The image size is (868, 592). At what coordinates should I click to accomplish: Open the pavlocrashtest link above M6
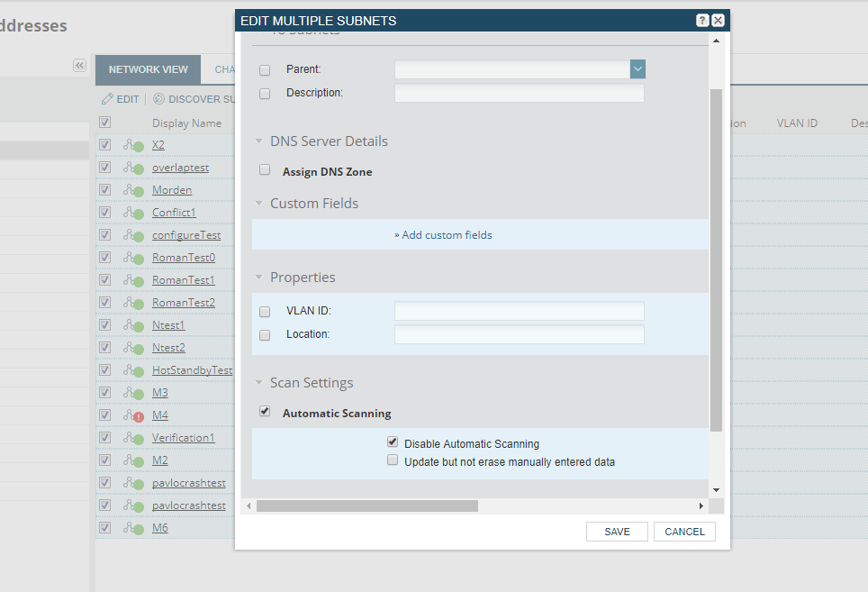click(x=189, y=505)
